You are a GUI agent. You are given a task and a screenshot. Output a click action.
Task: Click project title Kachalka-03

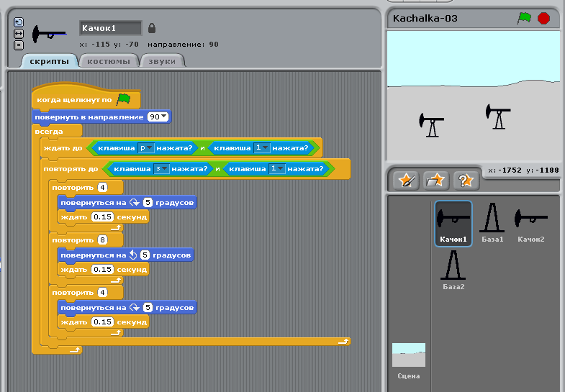coord(425,19)
